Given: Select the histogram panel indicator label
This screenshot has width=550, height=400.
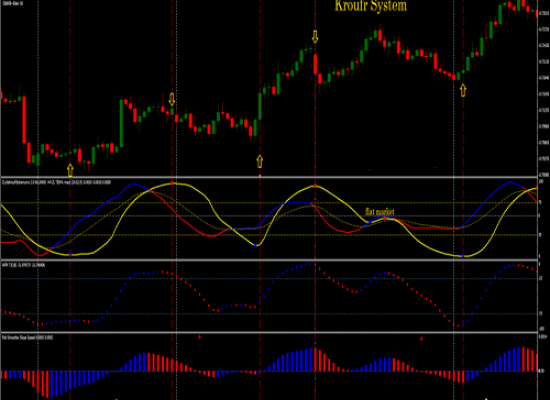Looking at the screenshot, I should coord(28,338).
